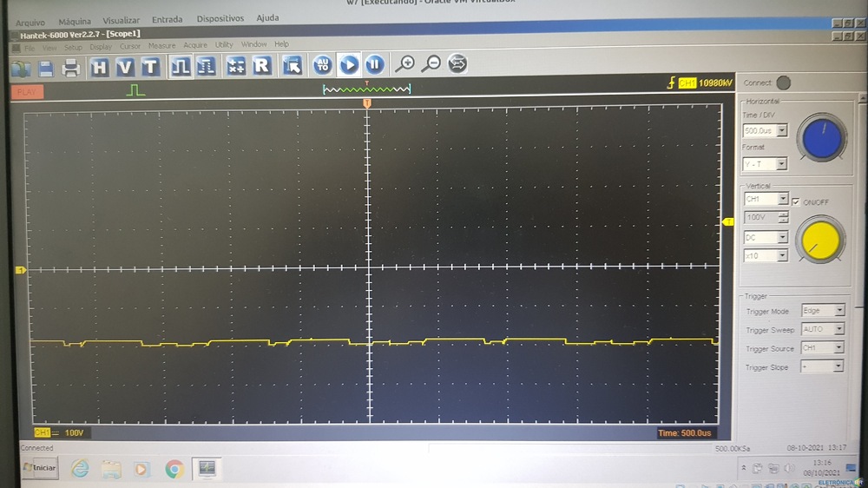Zoom in on the waveform
The width and height of the screenshot is (868, 488).
(404, 63)
